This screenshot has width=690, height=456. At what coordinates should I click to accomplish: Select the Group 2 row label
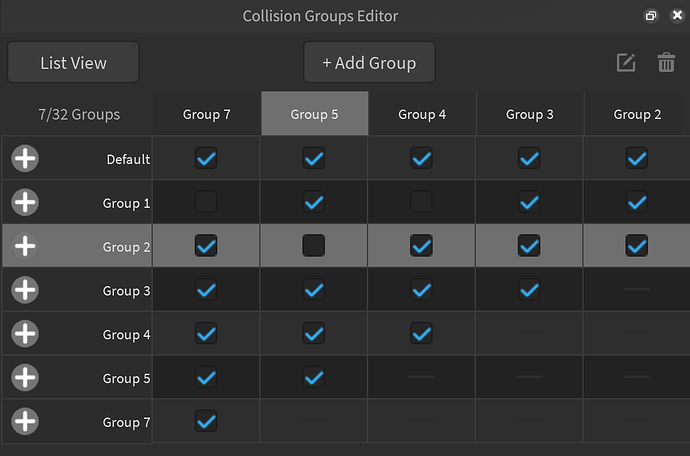[x=126, y=246]
